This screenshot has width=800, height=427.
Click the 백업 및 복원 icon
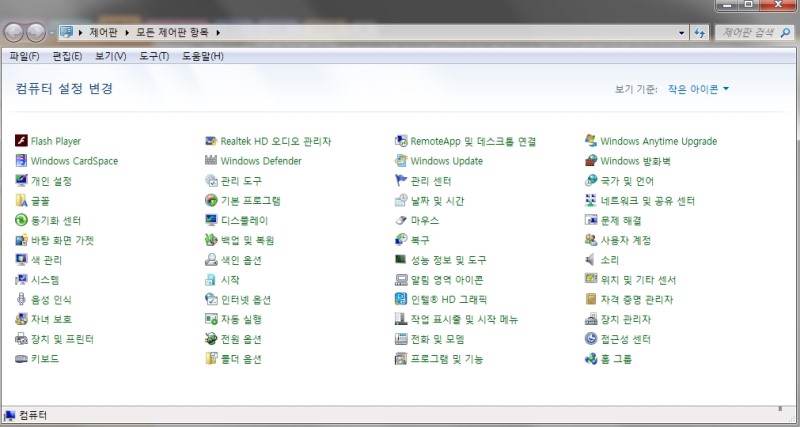tap(211, 240)
